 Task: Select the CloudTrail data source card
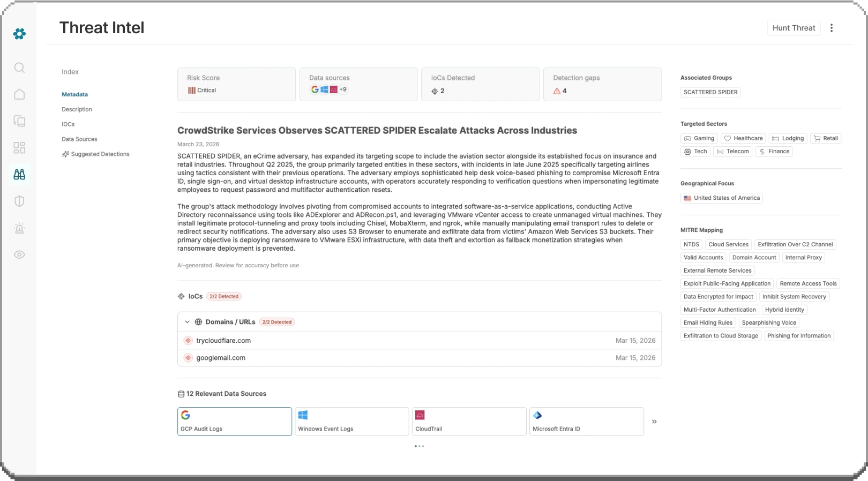[x=469, y=422]
